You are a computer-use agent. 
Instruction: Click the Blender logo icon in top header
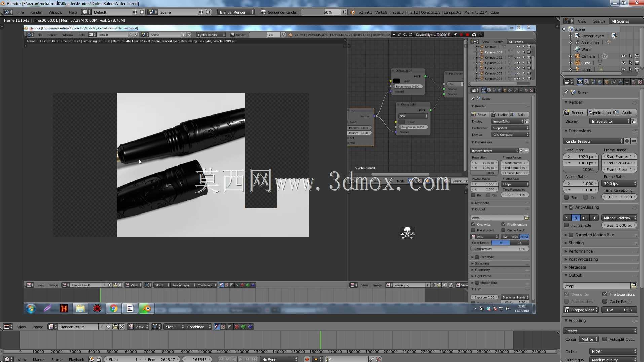click(x=353, y=12)
